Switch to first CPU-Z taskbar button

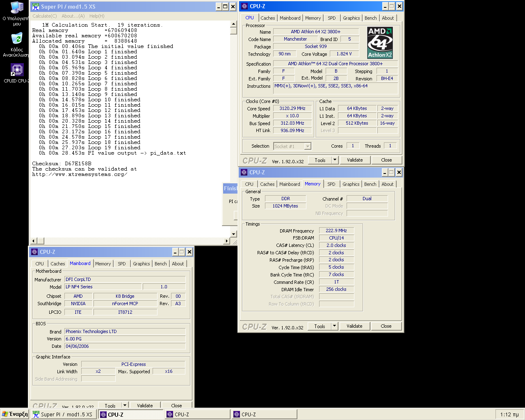click(131, 414)
